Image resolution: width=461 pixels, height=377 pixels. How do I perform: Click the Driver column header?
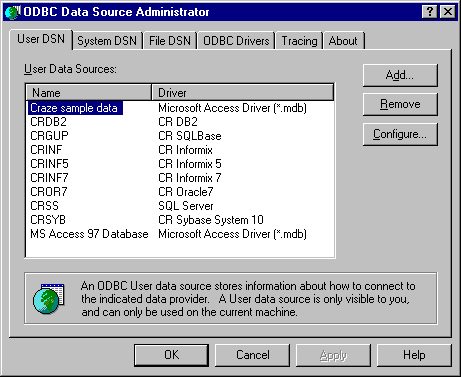pyautogui.click(x=243, y=93)
